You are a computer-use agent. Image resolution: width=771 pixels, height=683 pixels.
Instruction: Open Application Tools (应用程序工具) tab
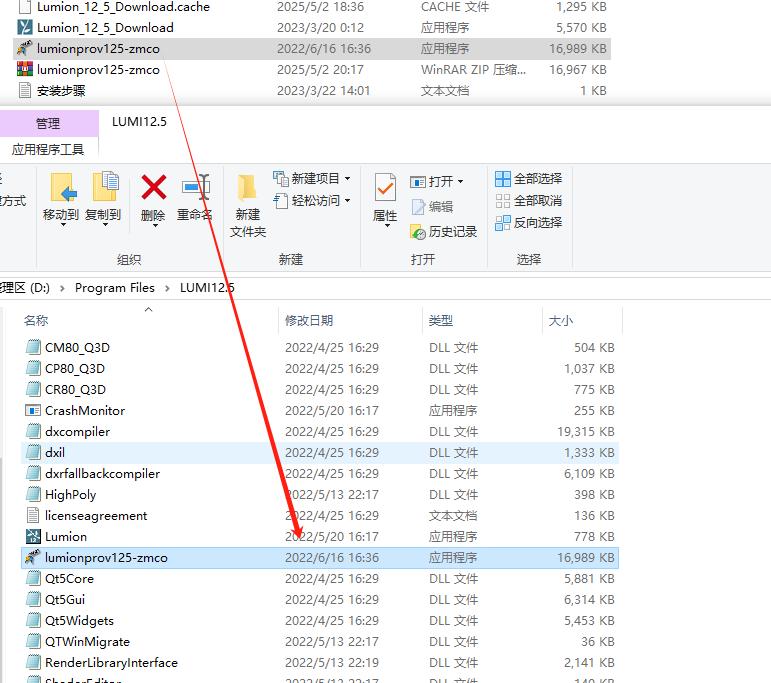(x=48, y=149)
